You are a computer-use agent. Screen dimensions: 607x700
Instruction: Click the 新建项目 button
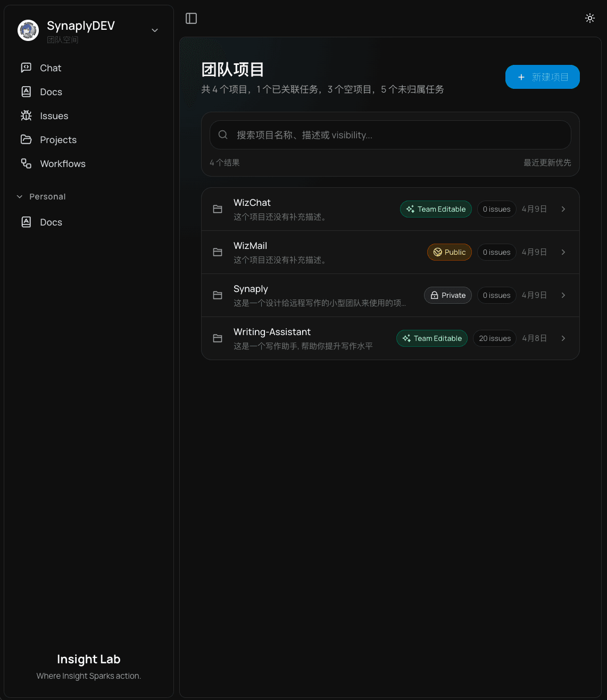coord(542,77)
